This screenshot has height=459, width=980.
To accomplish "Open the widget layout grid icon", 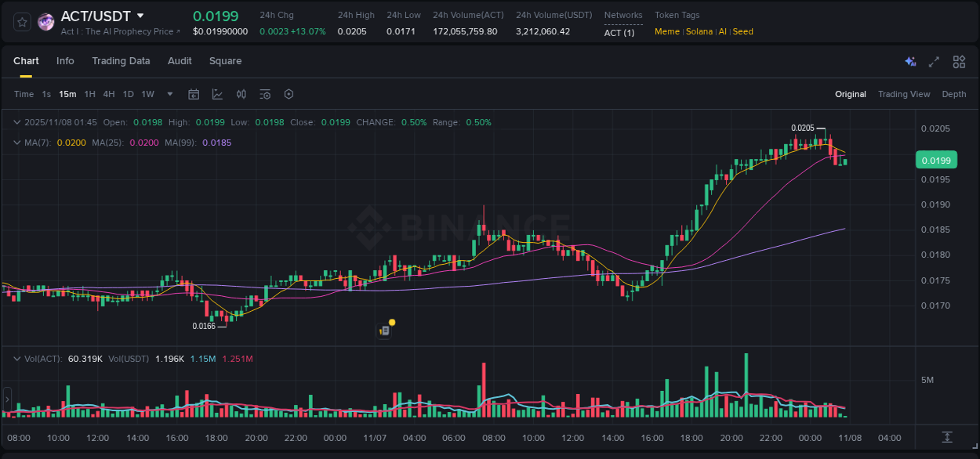I will (959, 61).
